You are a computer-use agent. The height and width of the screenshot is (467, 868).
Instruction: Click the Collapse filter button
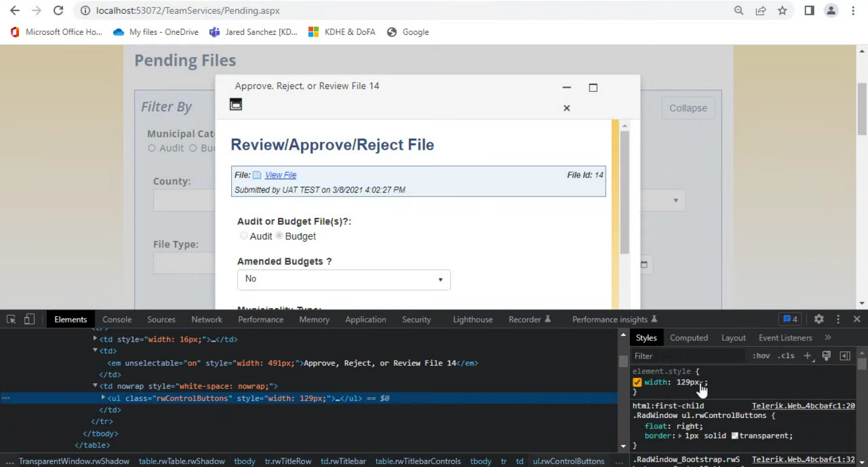pos(688,108)
